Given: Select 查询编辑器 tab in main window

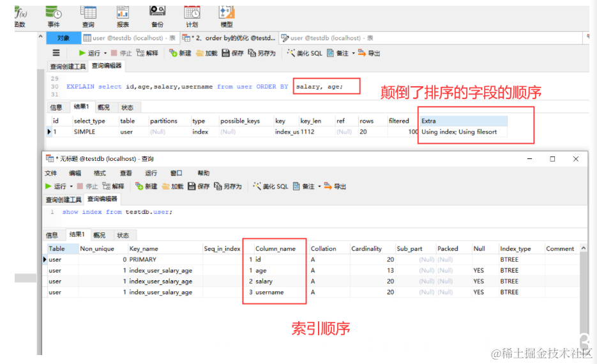Looking at the screenshot, I should [106, 66].
